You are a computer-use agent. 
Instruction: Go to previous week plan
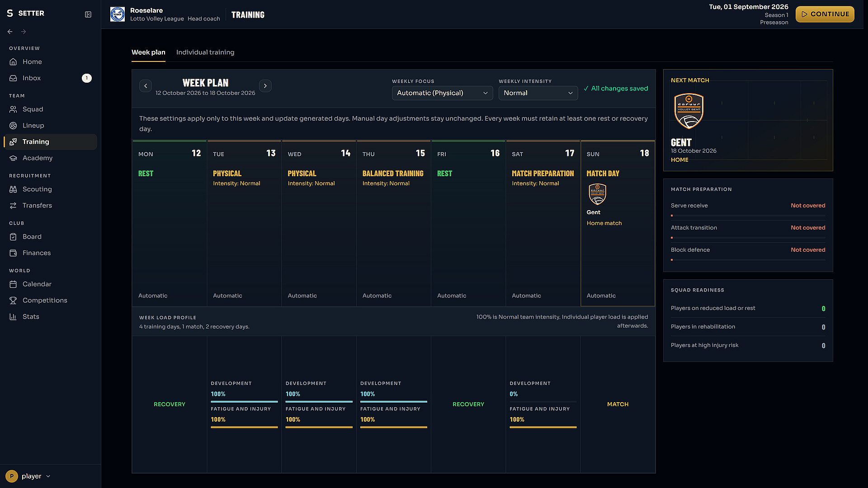(146, 86)
